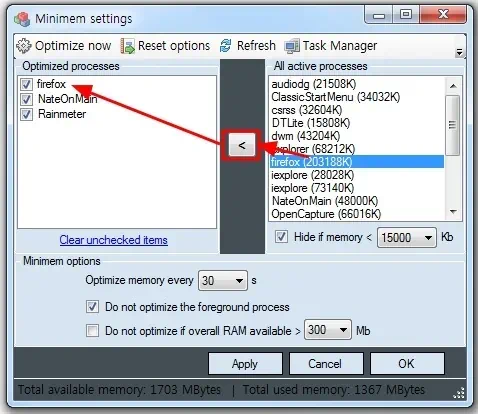
Task: Toggle Do not optimize the foreground process
Action: (92, 307)
